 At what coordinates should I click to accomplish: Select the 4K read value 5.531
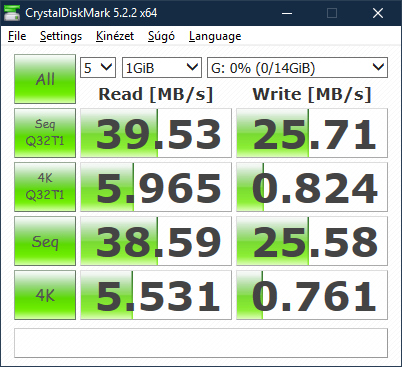point(156,295)
